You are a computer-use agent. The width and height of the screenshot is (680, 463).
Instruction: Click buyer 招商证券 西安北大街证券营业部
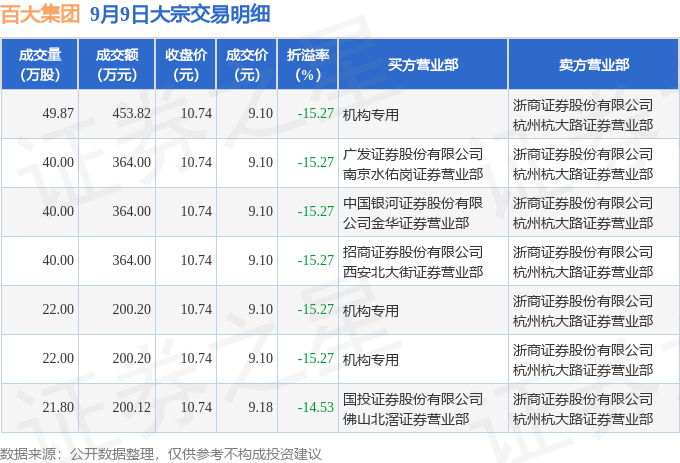click(x=413, y=262)
